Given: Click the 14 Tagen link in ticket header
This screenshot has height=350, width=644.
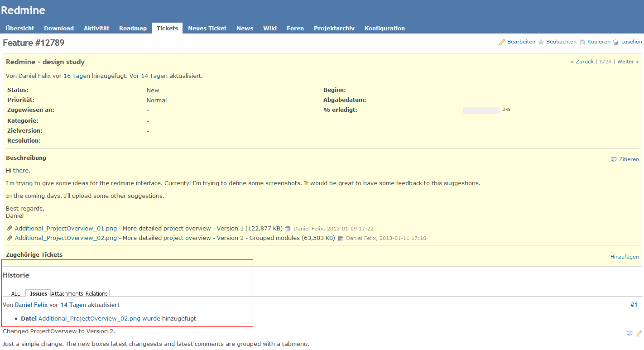Looking at the screenshot, I should (154, 76).
